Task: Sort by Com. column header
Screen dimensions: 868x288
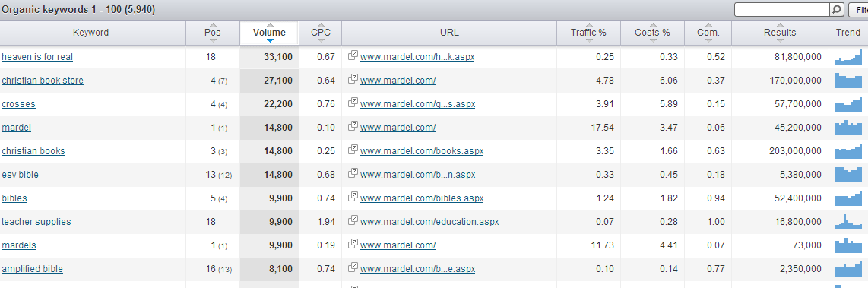Action: tap(708, 33)
